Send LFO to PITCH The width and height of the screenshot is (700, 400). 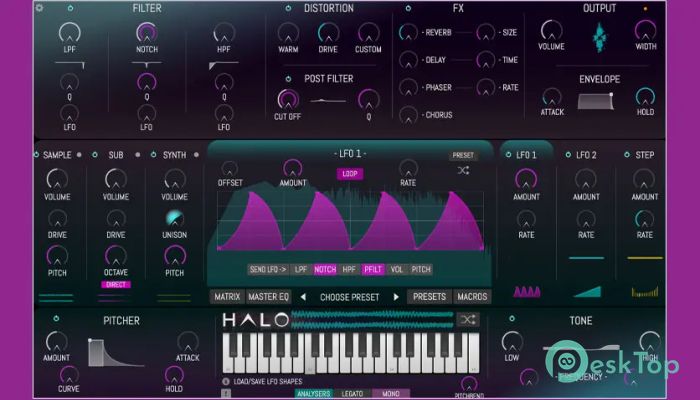click(421, 269)
